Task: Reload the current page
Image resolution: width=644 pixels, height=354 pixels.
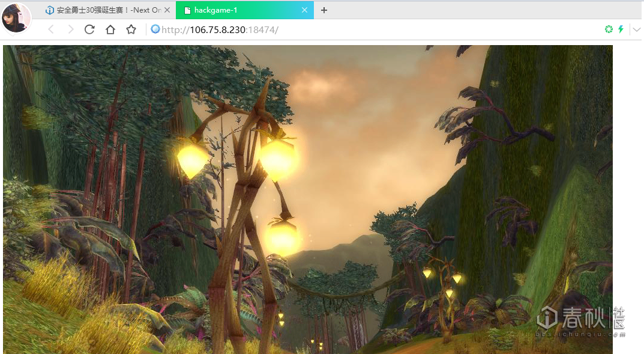Action: (x=89, y=29)
